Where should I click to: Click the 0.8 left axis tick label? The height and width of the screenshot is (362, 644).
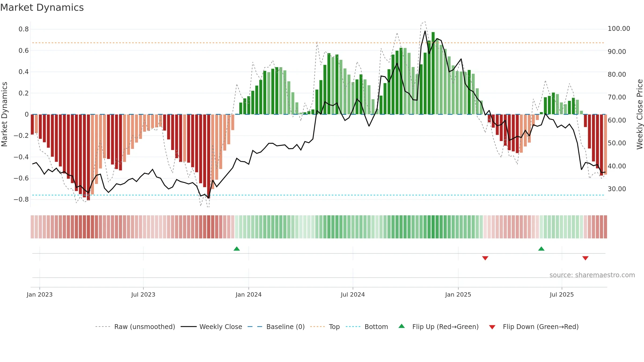pos(24,29)
